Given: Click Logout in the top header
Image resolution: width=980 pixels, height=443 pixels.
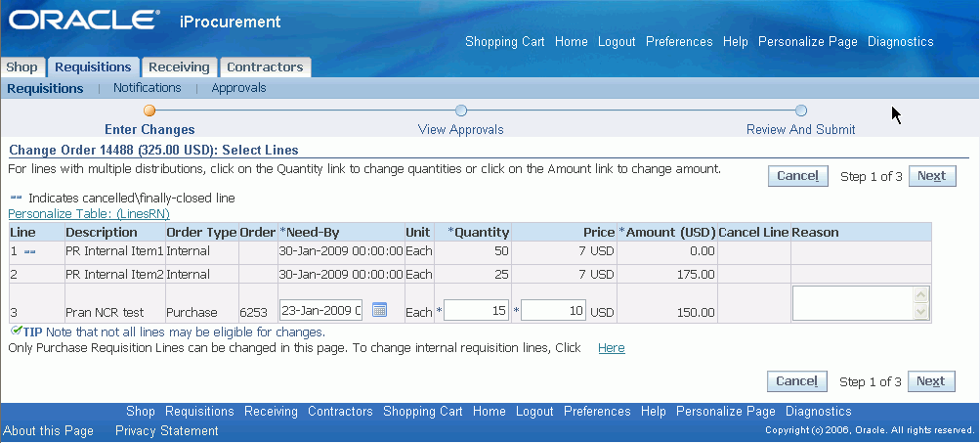Looking at the screenshot, I should [x=617, y=41].
